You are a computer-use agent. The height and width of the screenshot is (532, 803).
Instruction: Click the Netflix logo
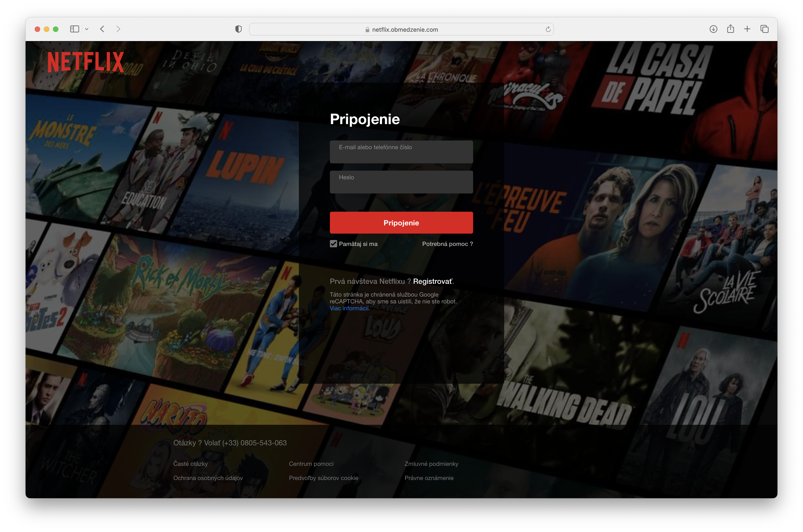tap(86, 62)
